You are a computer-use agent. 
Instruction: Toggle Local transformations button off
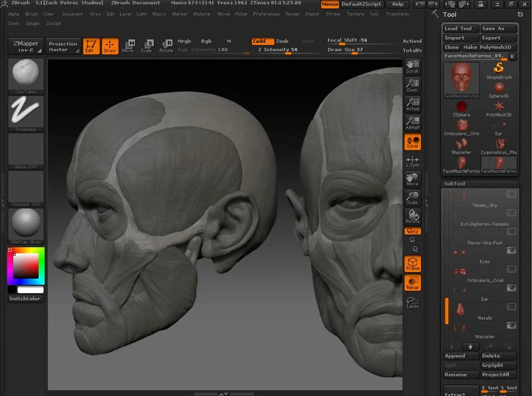tap(412, 142)
